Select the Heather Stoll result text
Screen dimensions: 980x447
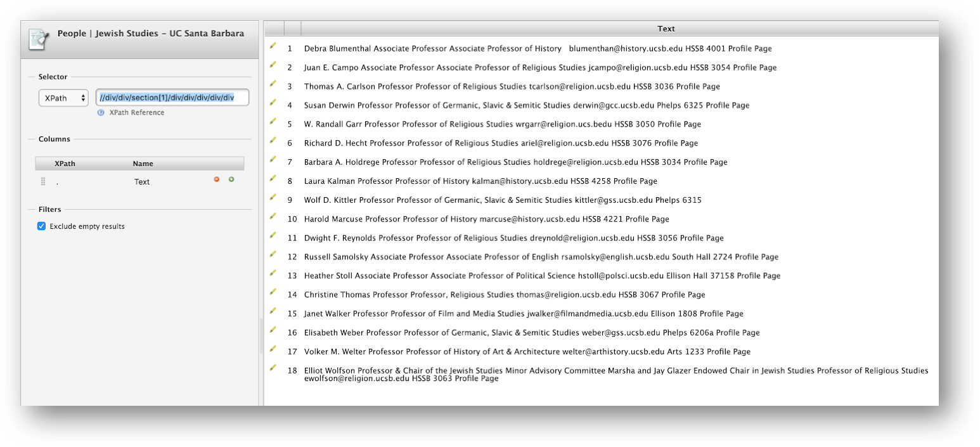pos(542,276)
